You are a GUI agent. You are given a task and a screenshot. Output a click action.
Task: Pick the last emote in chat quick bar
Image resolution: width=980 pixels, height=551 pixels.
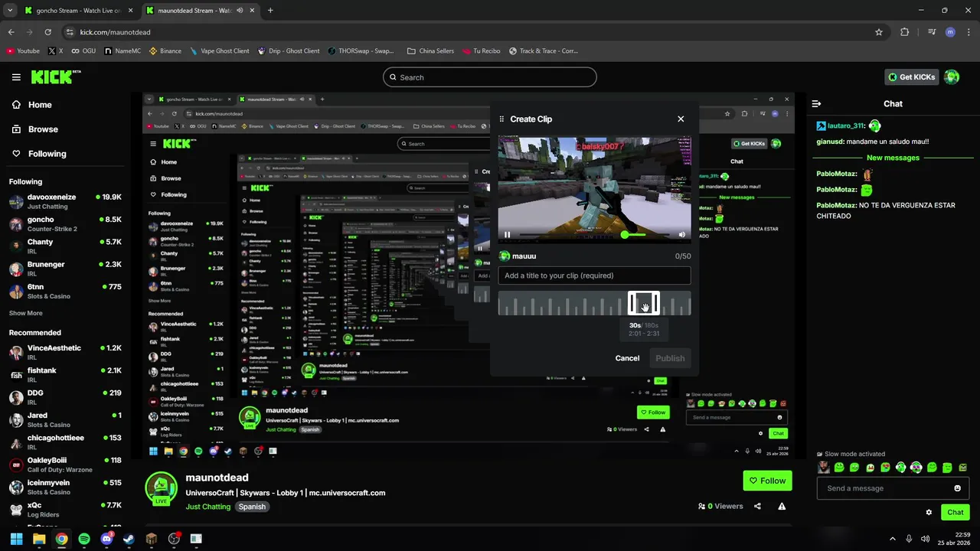pyautogui.click(x=963, y=468)
